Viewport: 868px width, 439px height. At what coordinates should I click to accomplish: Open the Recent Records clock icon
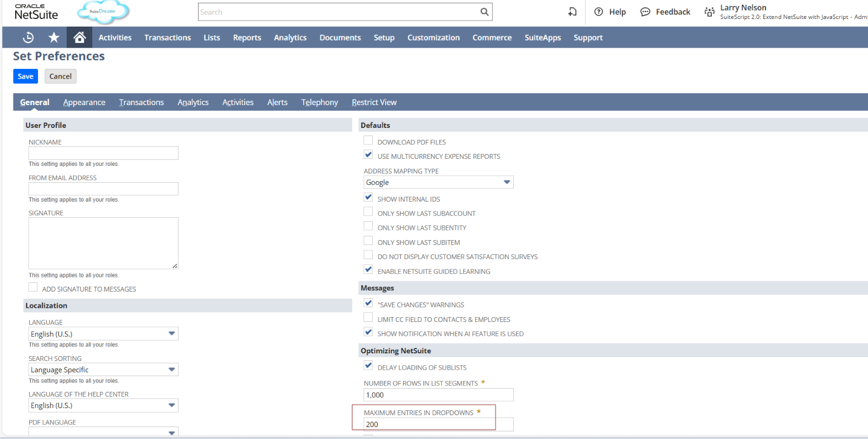click(x=28, y=37)
